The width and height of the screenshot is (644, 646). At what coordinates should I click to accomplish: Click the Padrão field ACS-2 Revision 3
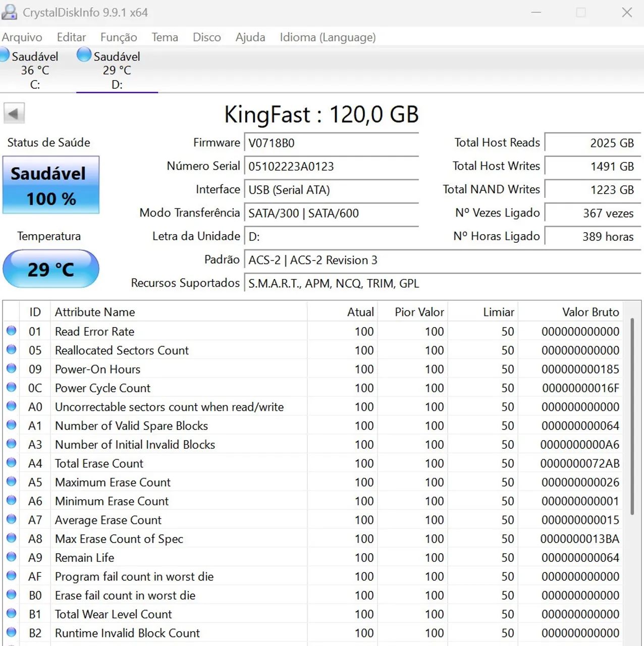[x=443, y=260]
